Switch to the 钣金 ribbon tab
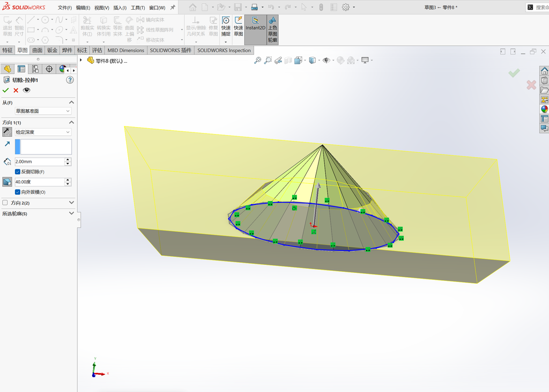 point(52,50)
